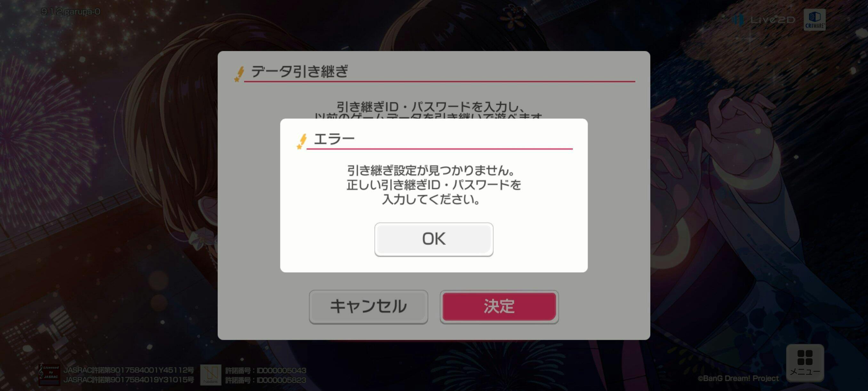Viewport: 868px width, 391px height.
Task: Click the CRIWARE logo icon
Action: [x=815, y=20]
